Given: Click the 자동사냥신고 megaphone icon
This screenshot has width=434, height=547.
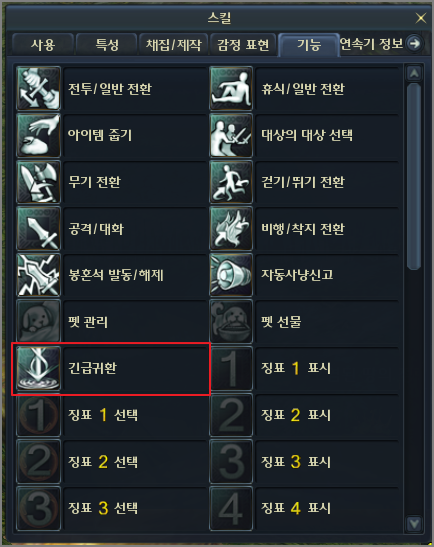Looking at the screenshot, I should coord(231,275).
